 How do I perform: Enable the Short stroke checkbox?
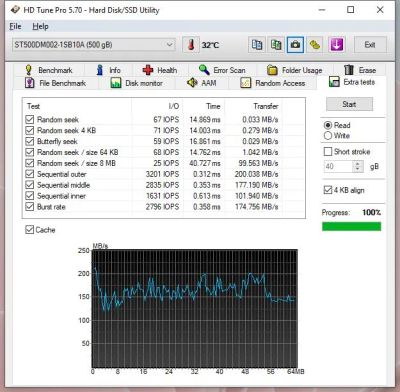tap(328, 152)
